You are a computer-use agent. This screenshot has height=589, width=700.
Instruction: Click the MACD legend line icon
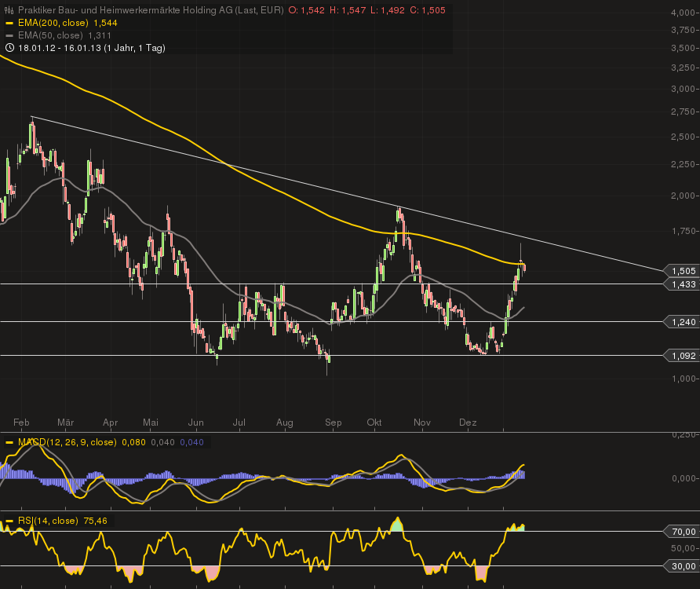coord(9,442)
